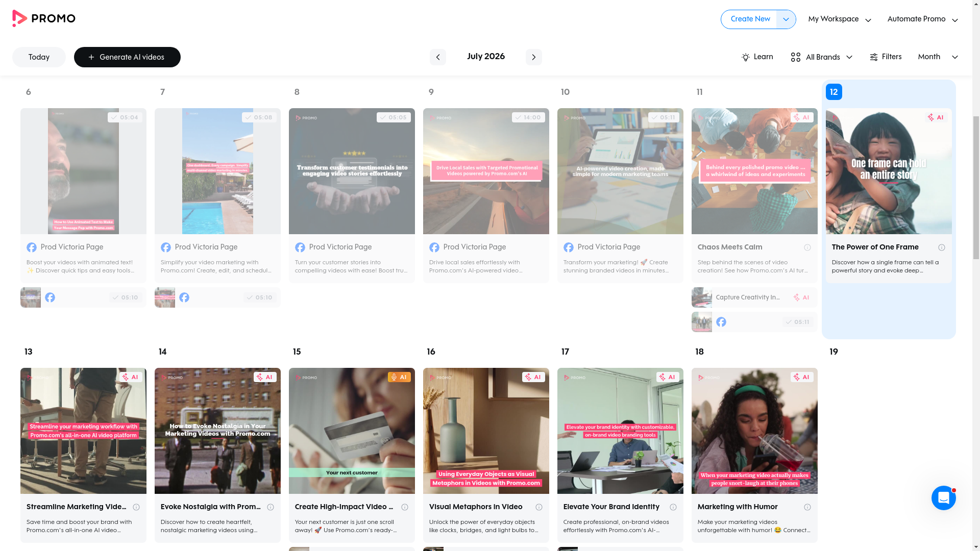Open the One frame can hold story thumbnail
980x551 pixels.
click(889, 171)
